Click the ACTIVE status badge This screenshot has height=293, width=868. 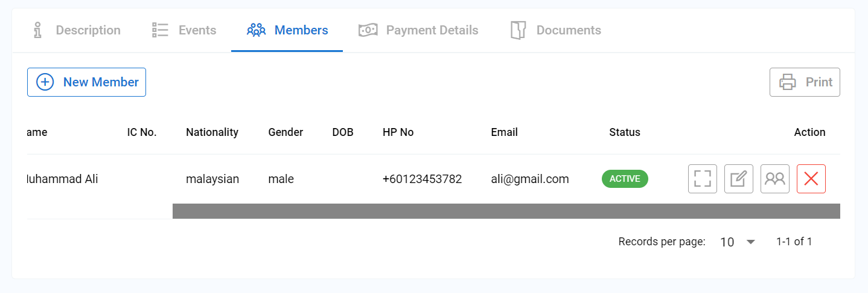tap(625, 179)
